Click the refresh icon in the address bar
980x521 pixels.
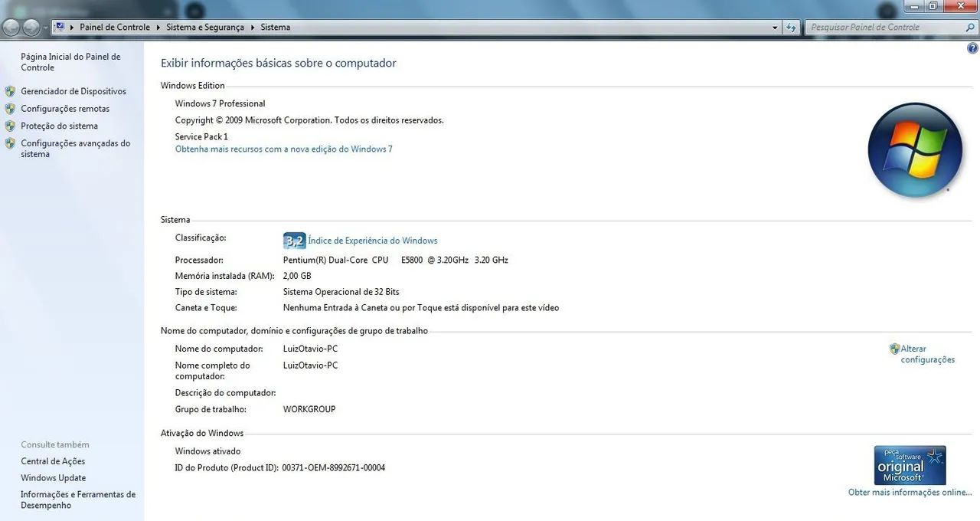pos(792,27)
